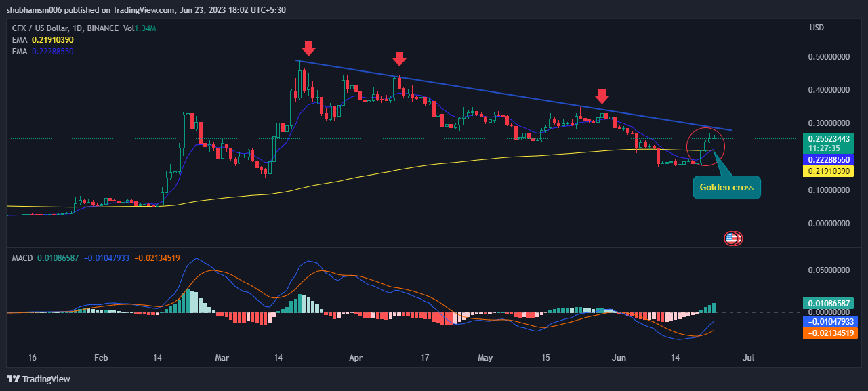Click the 16 date label on the time axis
The height and width of the screenshot is (391, 868).
32,358
